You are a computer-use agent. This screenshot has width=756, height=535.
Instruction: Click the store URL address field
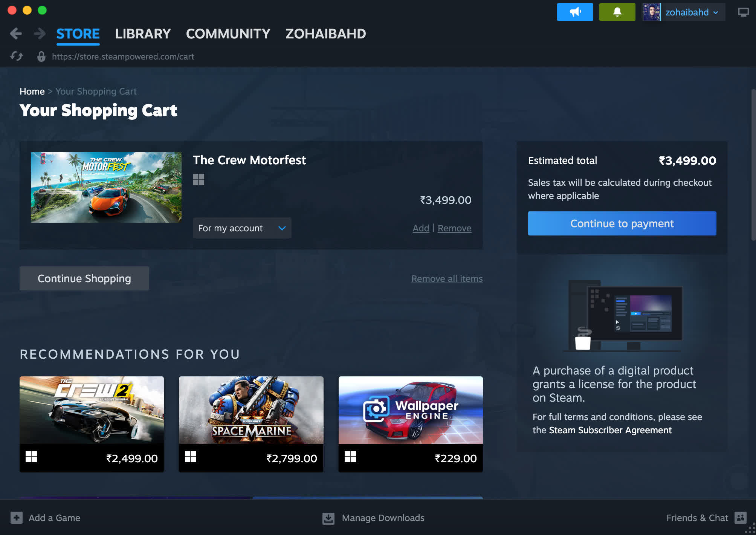pyautogui.click(x=123, y=57)
